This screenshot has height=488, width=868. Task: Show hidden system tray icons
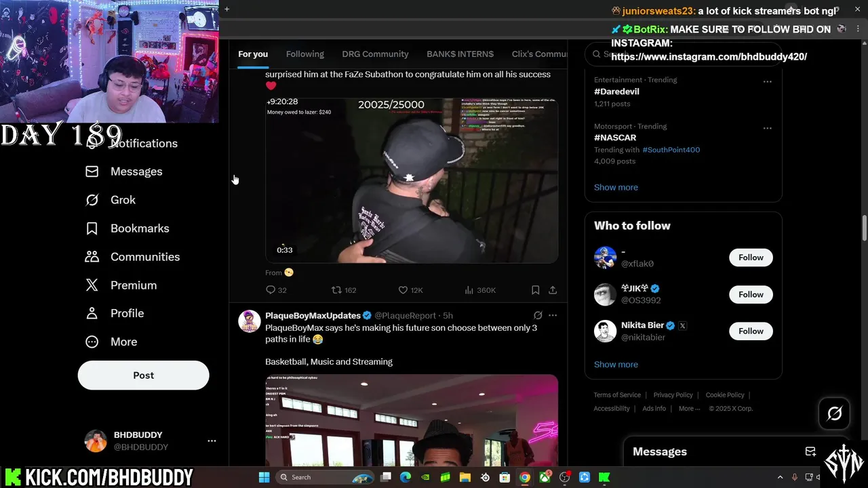point(780,477)
